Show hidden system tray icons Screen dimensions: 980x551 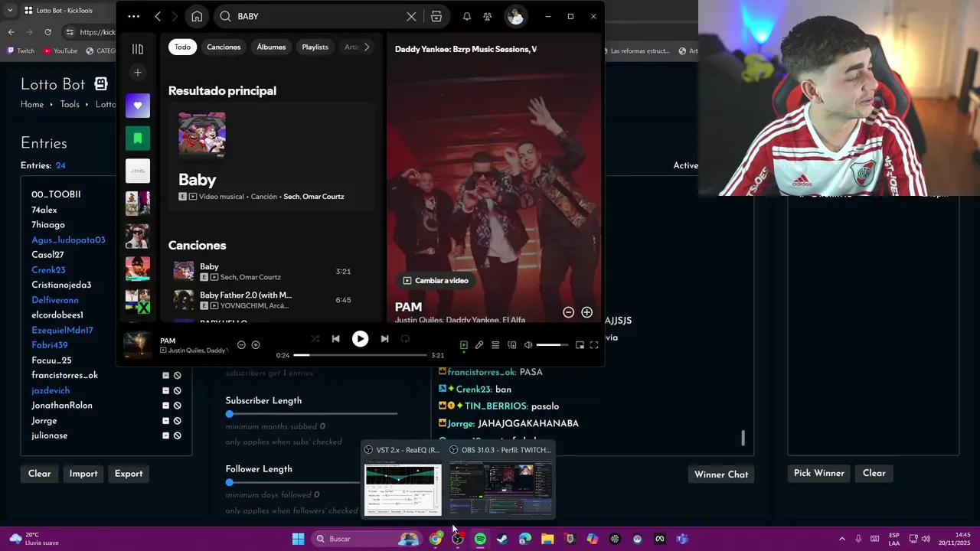842,539
